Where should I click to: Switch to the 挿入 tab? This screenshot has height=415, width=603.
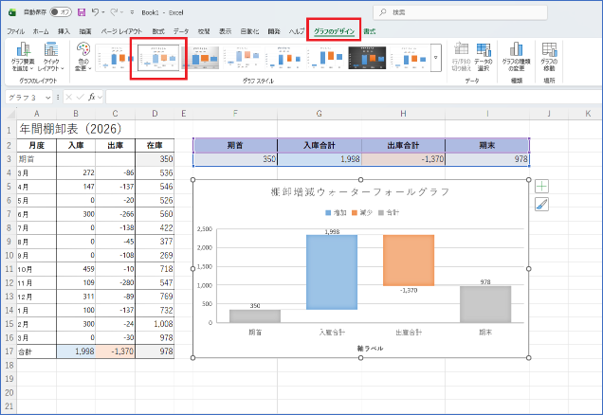point(64,32)
